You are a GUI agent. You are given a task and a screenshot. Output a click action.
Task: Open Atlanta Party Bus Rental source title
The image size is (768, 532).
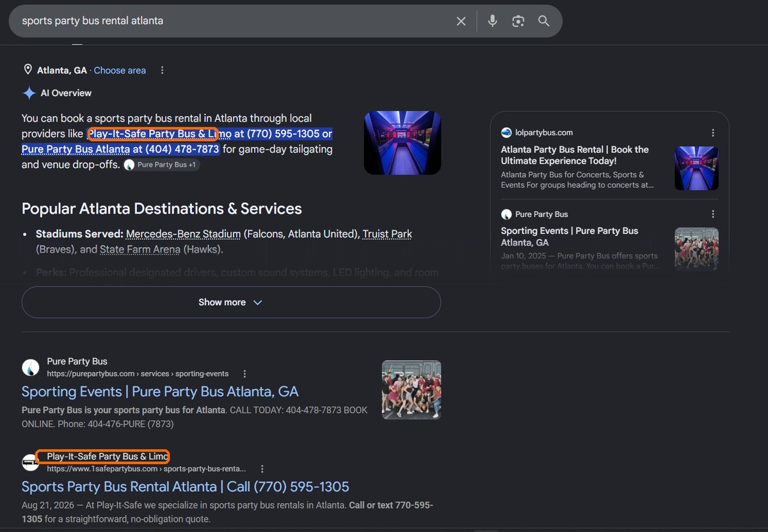tap(575, 155)
